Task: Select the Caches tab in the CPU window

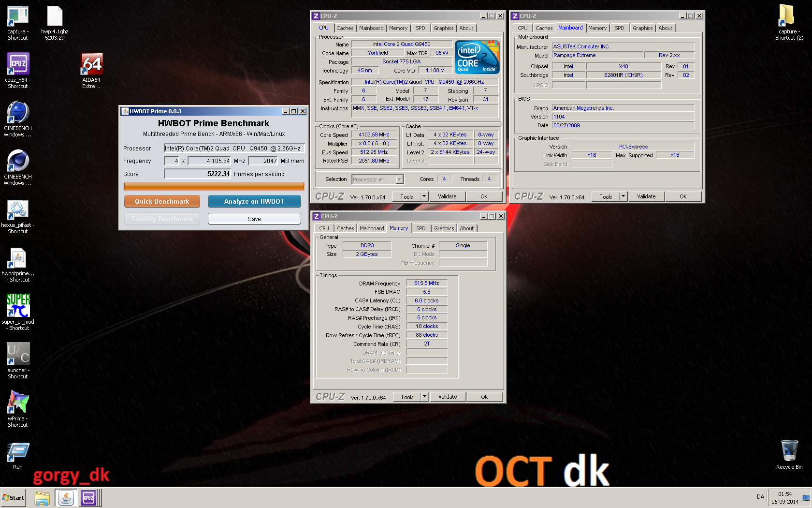Action: 345,28
